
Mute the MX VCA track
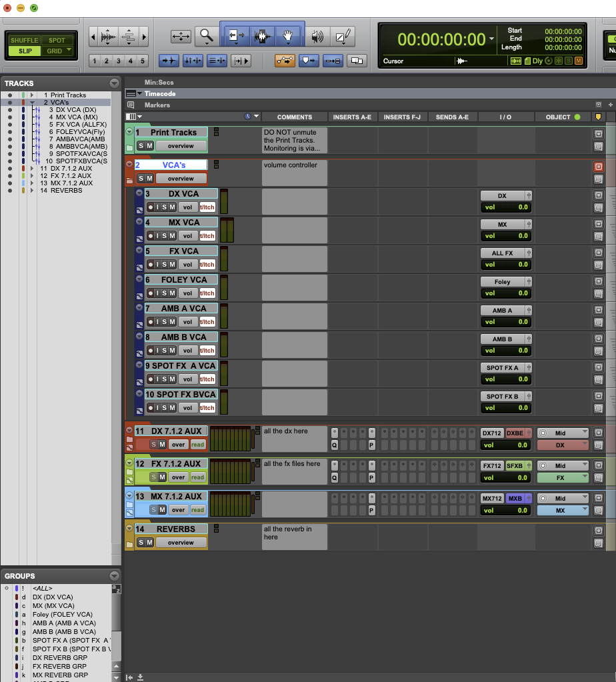[171, 235]
